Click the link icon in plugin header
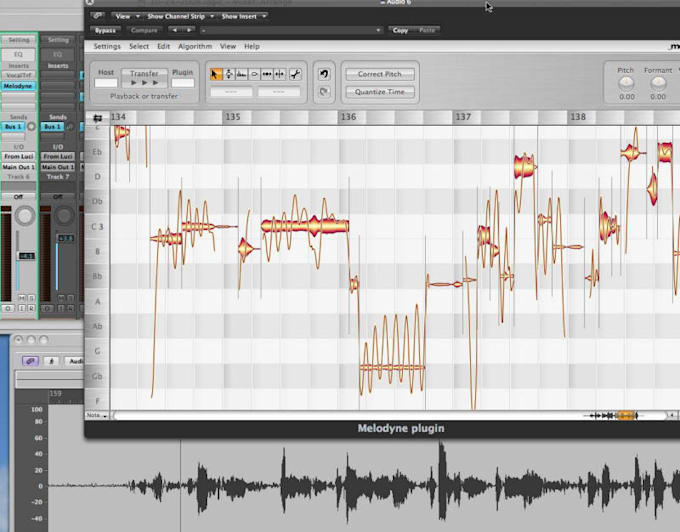 coord(97,17)
